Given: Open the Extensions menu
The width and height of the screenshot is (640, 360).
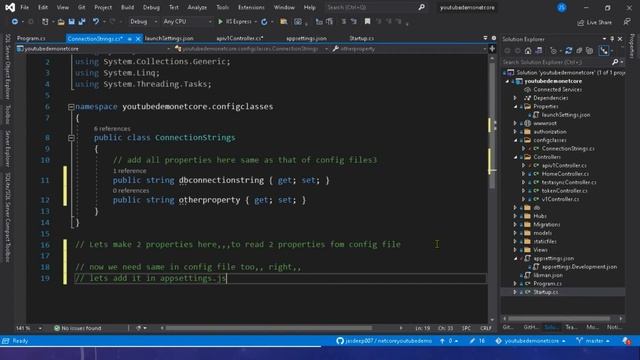Looking at the screenshot, I should pyautogui.click(x=251, y=7).
